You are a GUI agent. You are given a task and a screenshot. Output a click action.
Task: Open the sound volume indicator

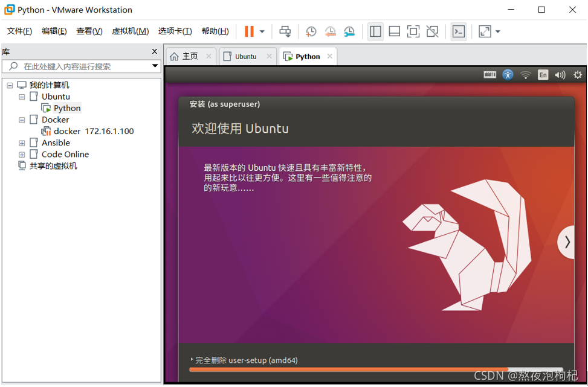click(560, 75)
